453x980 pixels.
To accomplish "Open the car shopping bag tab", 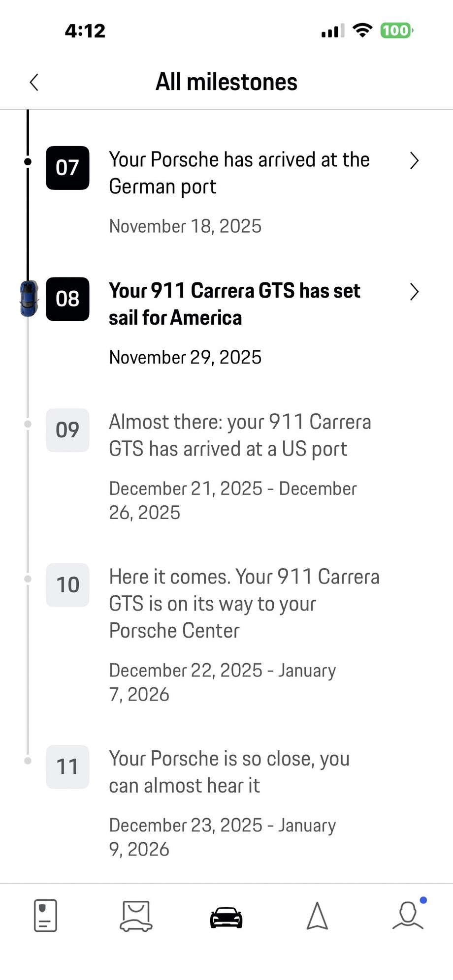I will 136,916.
